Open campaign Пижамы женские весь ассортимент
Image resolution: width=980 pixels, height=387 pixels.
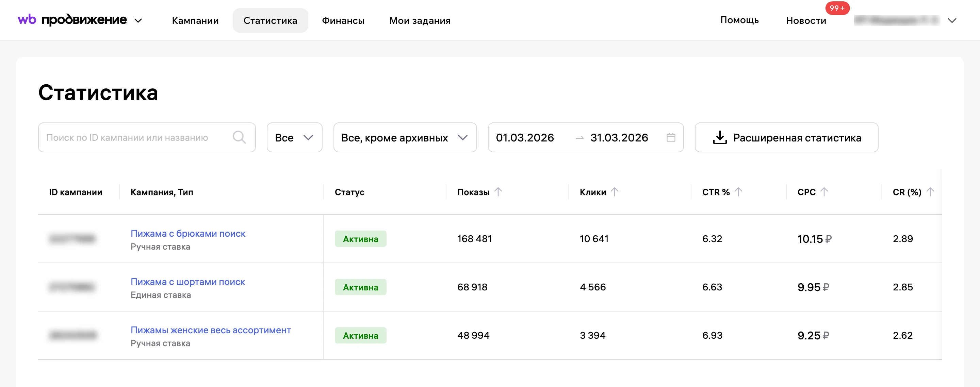[x=211, y=330]
